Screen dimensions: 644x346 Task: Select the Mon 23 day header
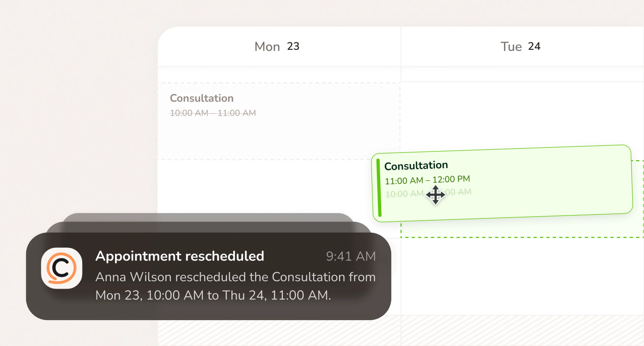click(x=277, y=46)
